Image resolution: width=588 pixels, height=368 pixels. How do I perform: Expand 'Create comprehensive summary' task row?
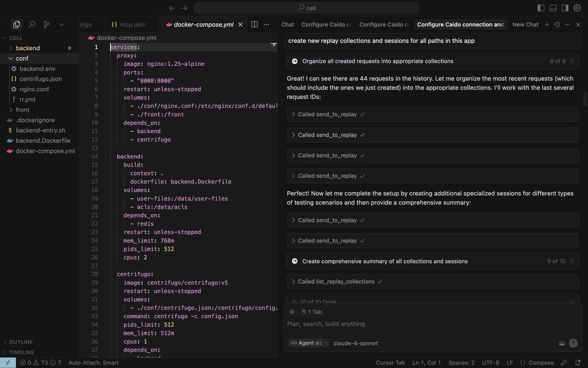pyautogui.click(x=432, y=261)
